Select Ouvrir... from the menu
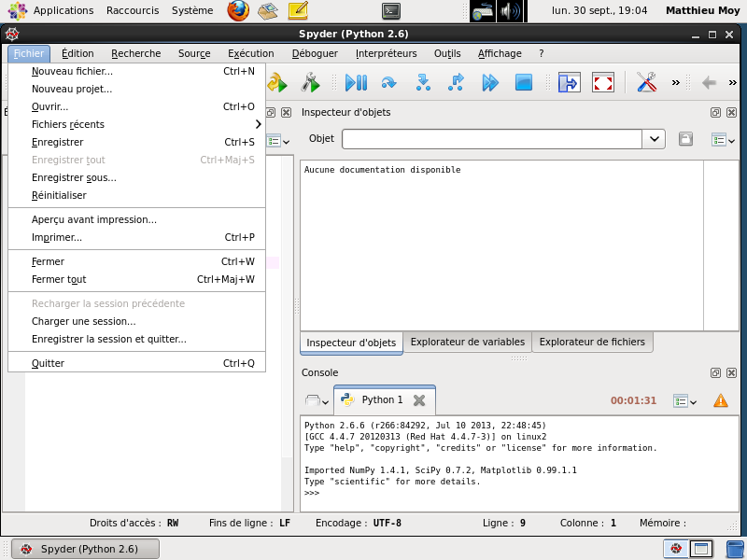Screen dimensions: 747x560 pos(136,106)
